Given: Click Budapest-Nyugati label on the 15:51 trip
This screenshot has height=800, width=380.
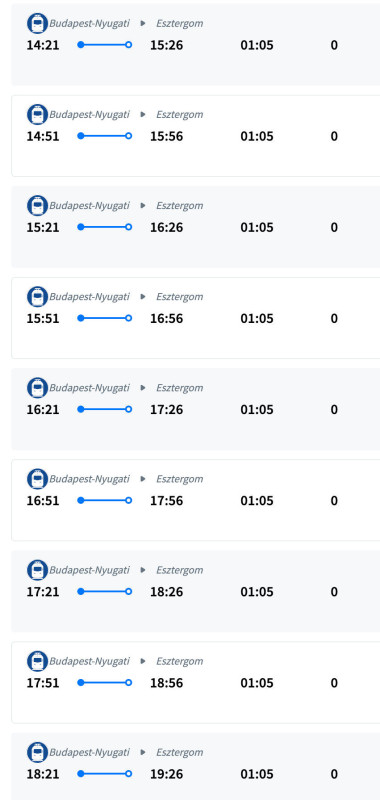Looking at the screenshot, I should click(89, 297).
